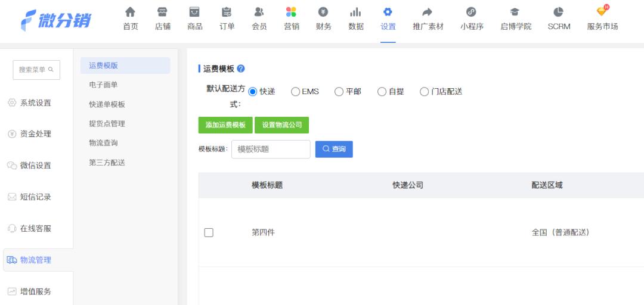Click the 物流管理 truck icon in sidebar
The width and height of the screenshot is (644, 305).
coord(12,260)
